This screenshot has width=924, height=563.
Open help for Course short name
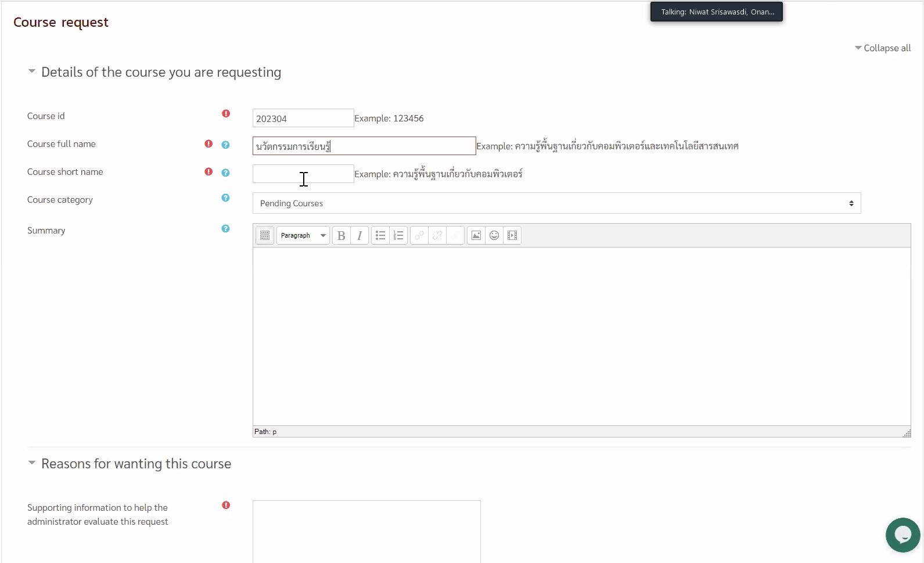225,173
